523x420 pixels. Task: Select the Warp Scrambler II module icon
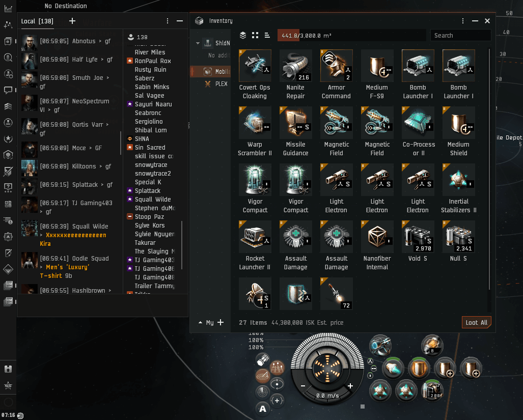255,123
